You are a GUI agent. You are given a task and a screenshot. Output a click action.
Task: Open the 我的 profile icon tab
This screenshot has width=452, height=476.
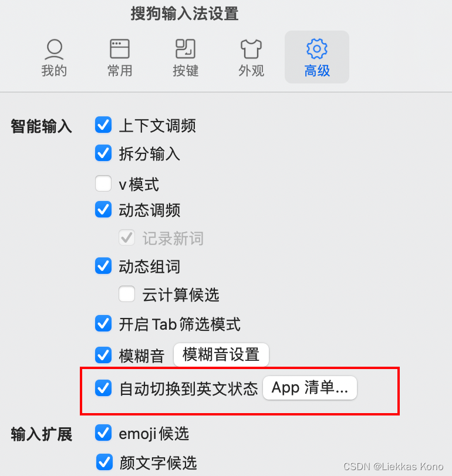(x=54, y=49)
